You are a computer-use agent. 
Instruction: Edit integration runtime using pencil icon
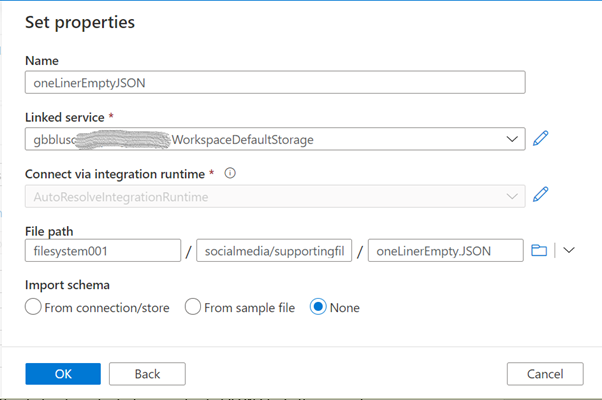tap(541, 195)
